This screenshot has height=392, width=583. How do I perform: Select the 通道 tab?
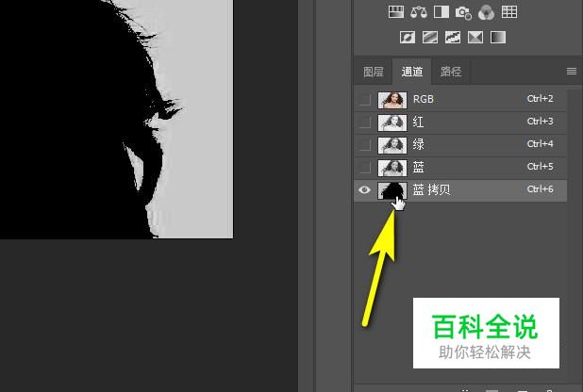pyautogui.click(x=412, y=72)
